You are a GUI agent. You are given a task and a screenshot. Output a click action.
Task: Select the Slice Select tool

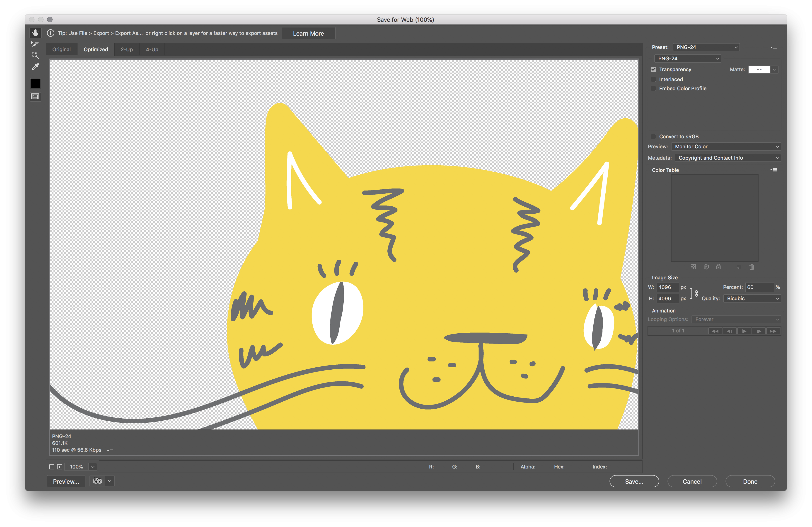click(x=35, y=44)
